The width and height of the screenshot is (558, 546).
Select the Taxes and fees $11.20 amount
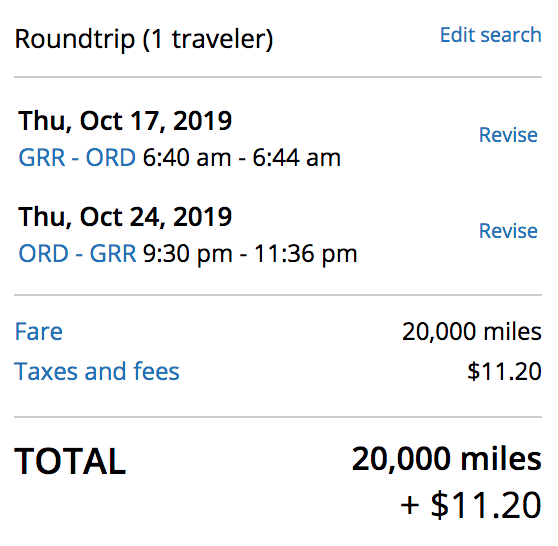coord(505,371)
